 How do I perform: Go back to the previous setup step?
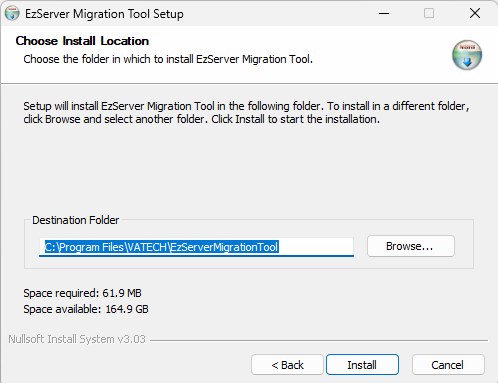(287, 365)
